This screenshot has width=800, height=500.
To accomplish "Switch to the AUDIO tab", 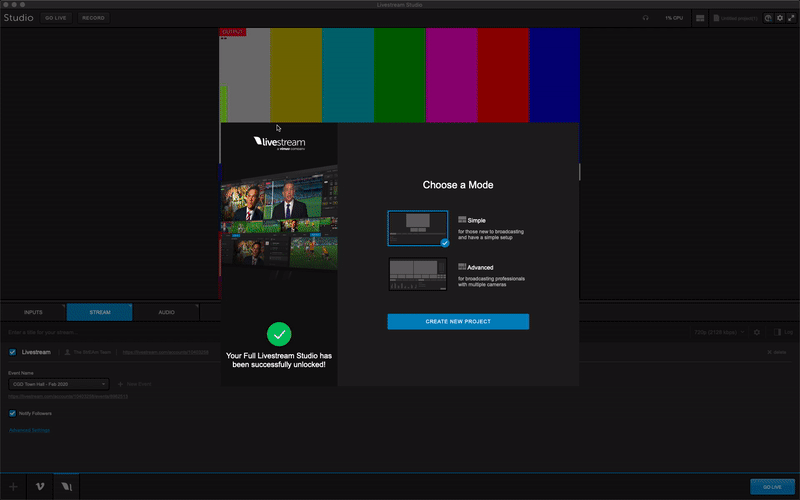I will (166, 312).
